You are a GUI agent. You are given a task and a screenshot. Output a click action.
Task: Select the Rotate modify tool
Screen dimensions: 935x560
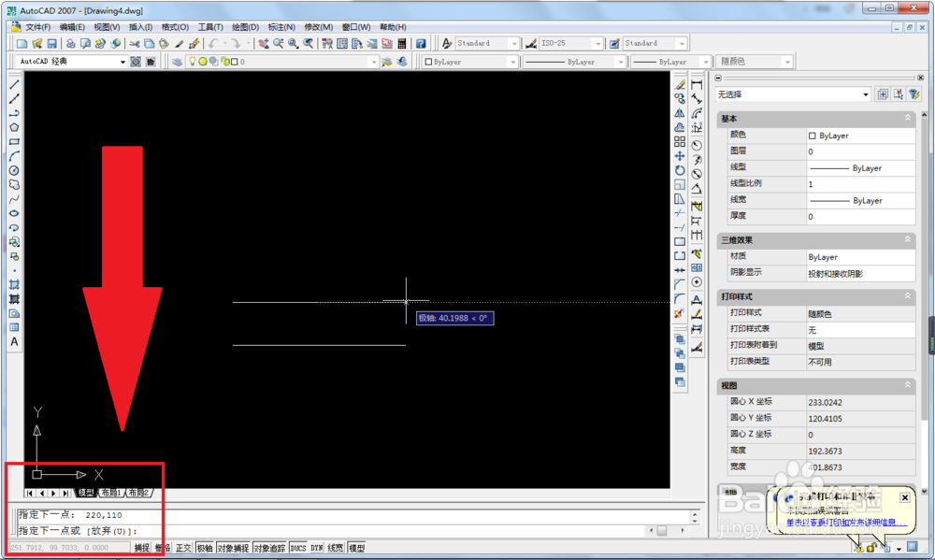point(680,170)
